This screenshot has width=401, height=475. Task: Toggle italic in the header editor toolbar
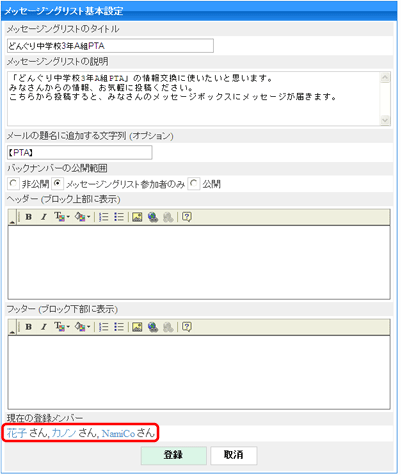43,217
